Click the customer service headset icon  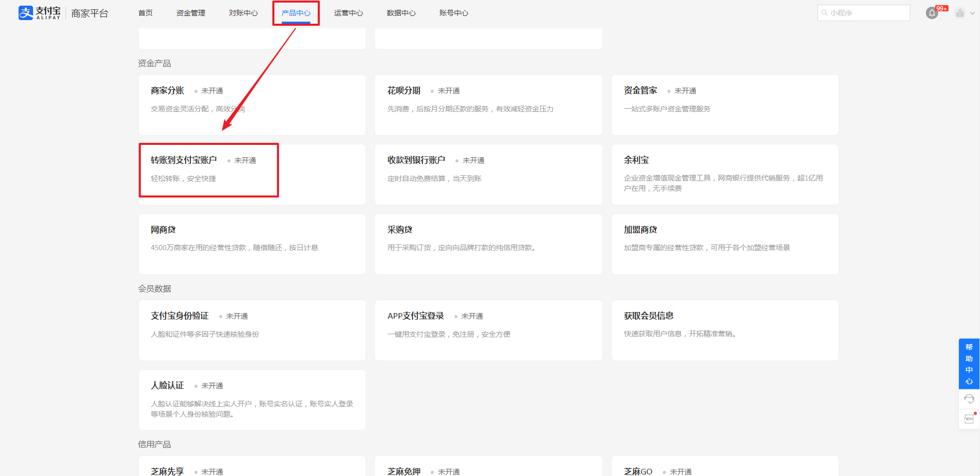pos(969,399)
